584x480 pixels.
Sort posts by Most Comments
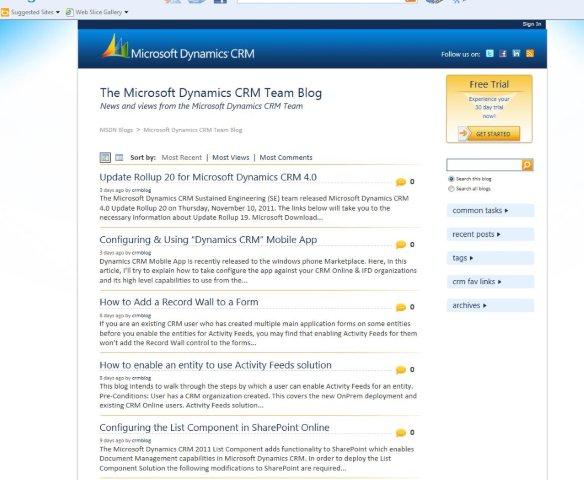tap(286, 158)
